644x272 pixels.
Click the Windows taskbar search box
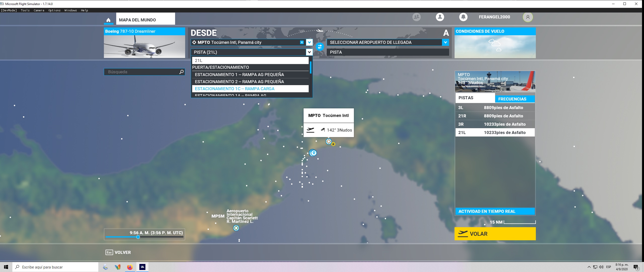point(55,267)
